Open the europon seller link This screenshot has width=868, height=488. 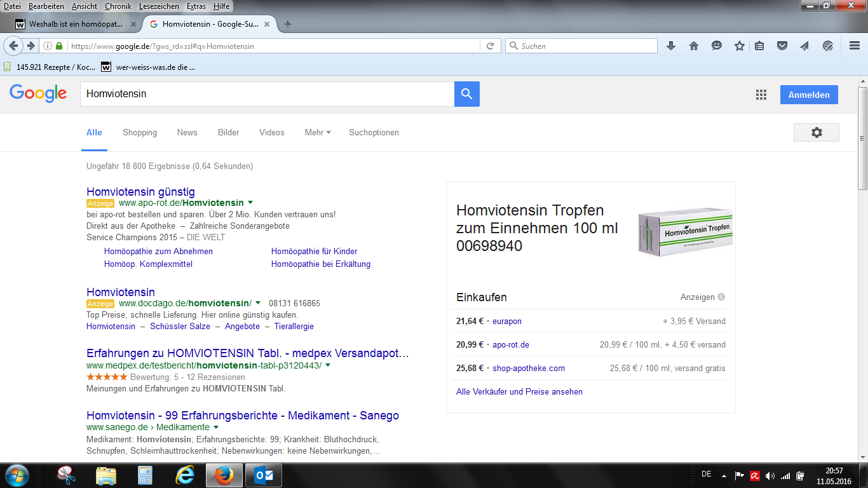tap(507, 321)
